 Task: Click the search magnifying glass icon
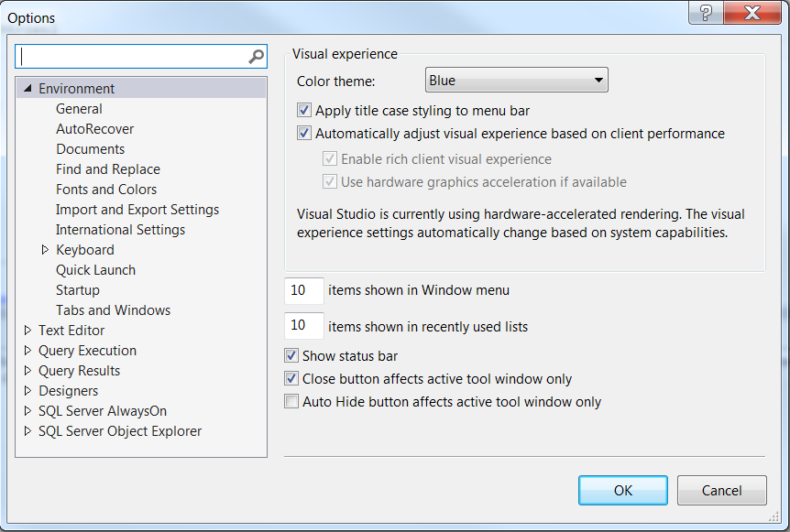coord(256,56)
